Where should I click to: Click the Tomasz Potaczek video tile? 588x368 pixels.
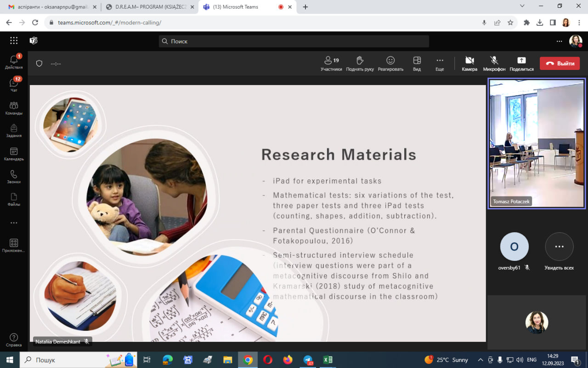537,144
